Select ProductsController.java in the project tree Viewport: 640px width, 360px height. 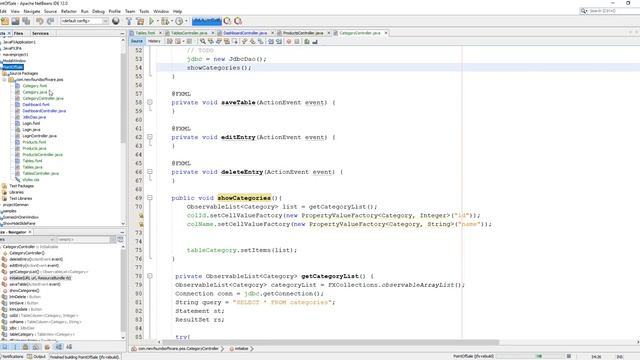click(42, 154)
